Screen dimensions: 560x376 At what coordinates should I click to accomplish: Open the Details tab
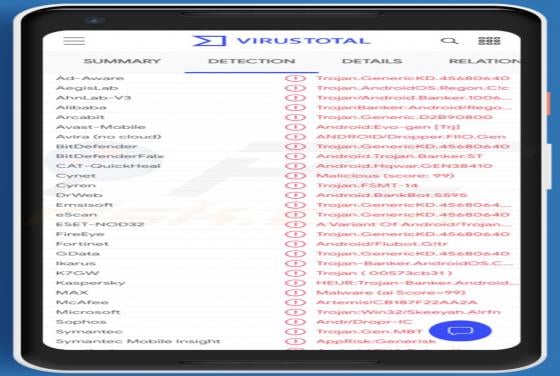[x=372, y=61]
